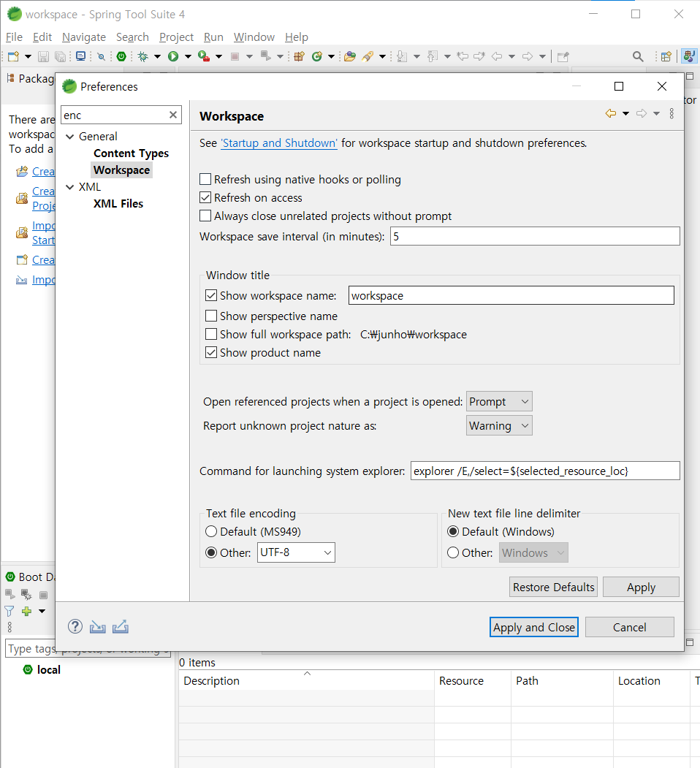700x768 pixels.
Task: Toggle Show product name checkbox
Action: point(211,352)
